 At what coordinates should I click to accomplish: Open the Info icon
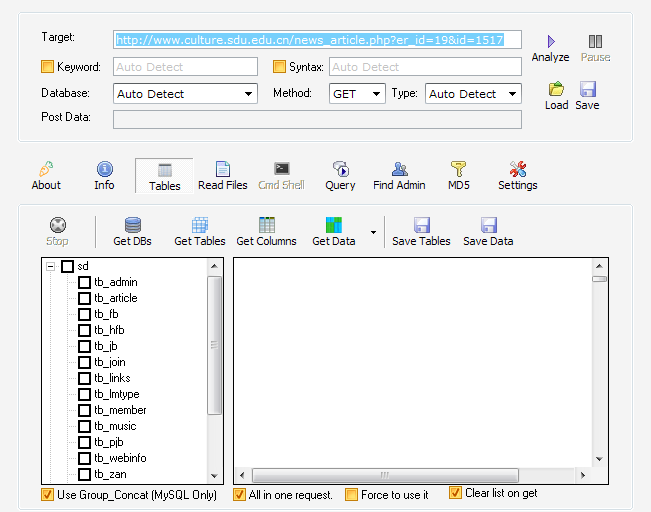pyautogui.click(x=105, y=169)
